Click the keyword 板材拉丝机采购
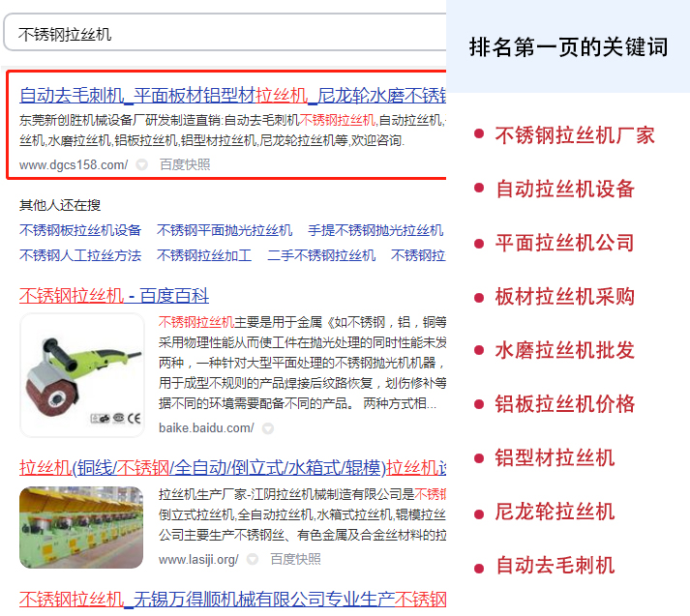The image size is (690, 616). (565, 296)
